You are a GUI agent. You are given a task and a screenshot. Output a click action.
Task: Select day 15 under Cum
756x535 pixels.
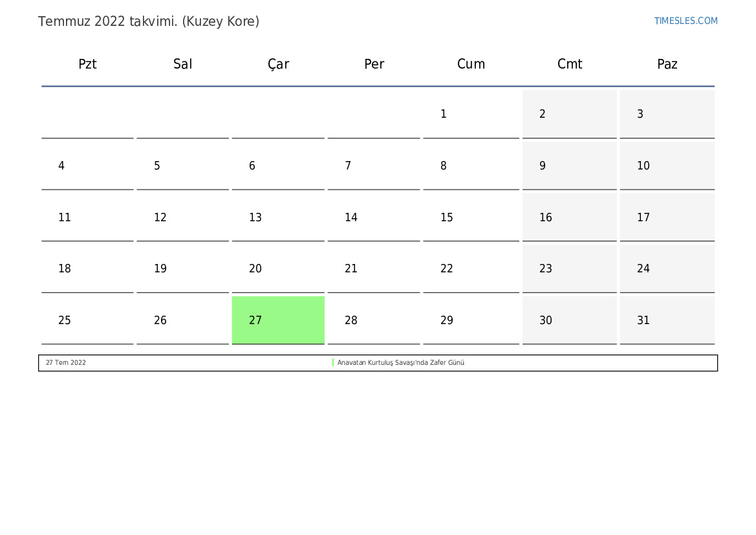[471, 217]
